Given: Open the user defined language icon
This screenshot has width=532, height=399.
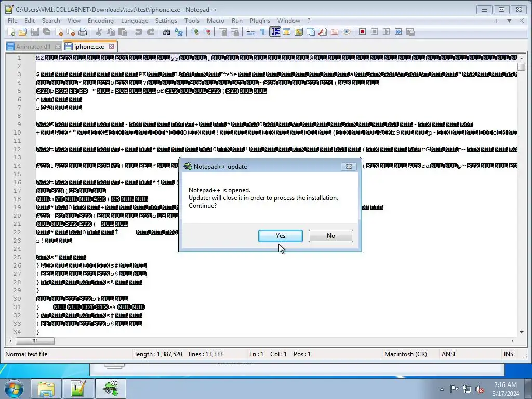Looking at the screenshot, I should tap(287, 32).
